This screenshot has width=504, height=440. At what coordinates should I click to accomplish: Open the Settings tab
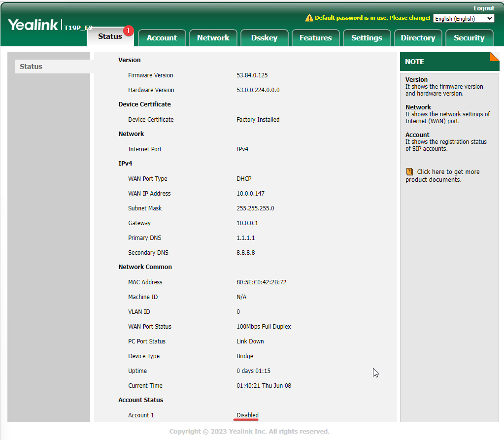[x=367, y=38]
